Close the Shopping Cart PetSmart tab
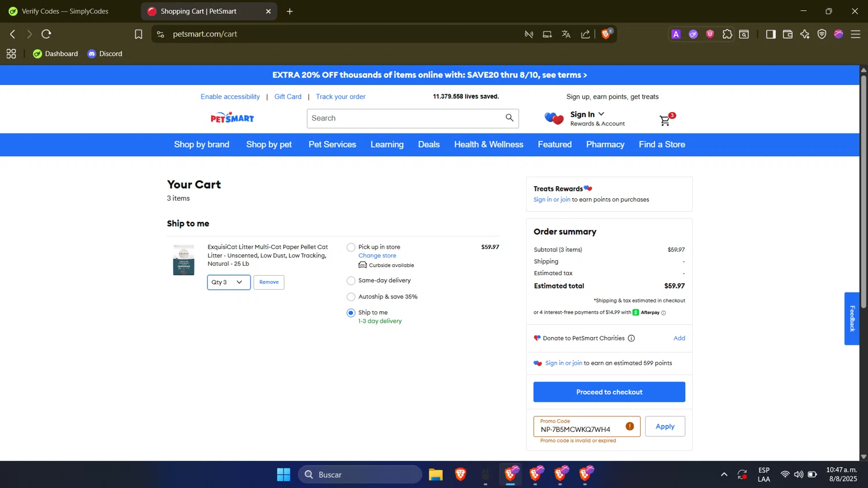Viewport: 868px width, 488px height. pyautogui.click(x=269, y=11)
